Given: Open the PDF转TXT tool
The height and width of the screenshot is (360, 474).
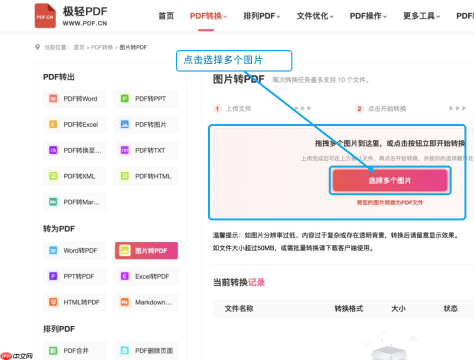Looking at the screenshot, I should [146, 150].
